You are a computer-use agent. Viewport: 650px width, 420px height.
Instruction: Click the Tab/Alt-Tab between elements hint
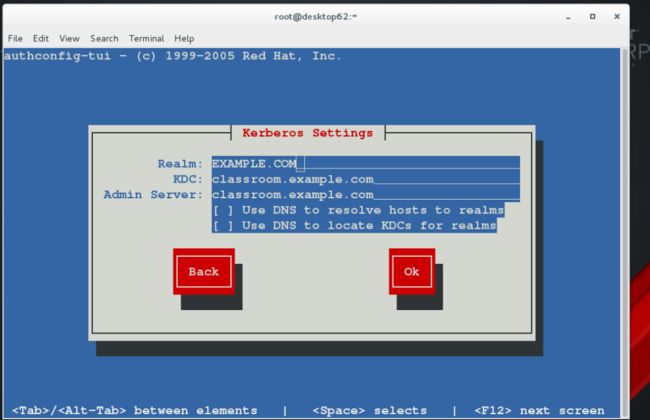coord(134,410)
